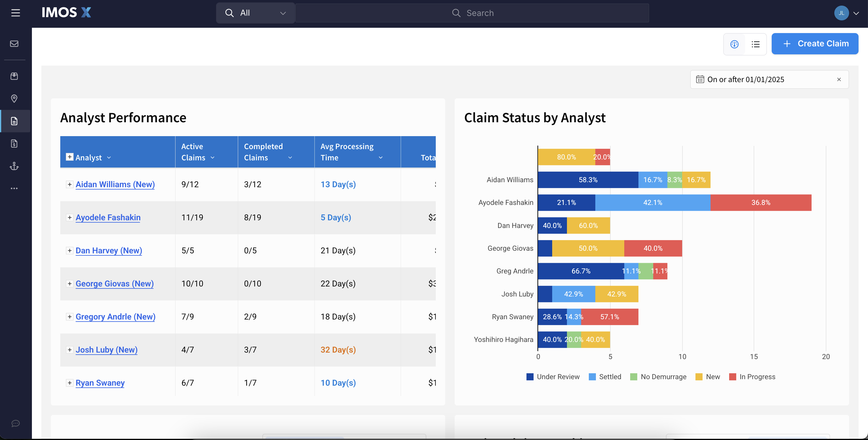The width and height of the screenshot is (868, 440).
Task: Expand the Aidan Williams row
Action: click(x=70, y=184)
